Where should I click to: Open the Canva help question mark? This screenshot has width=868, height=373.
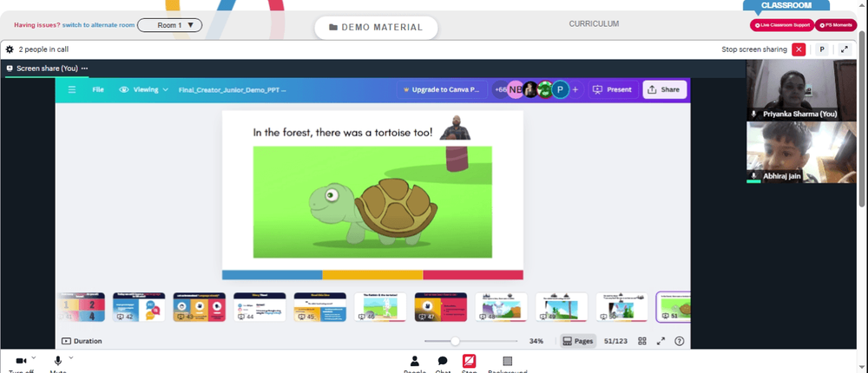tap(680, 342)
